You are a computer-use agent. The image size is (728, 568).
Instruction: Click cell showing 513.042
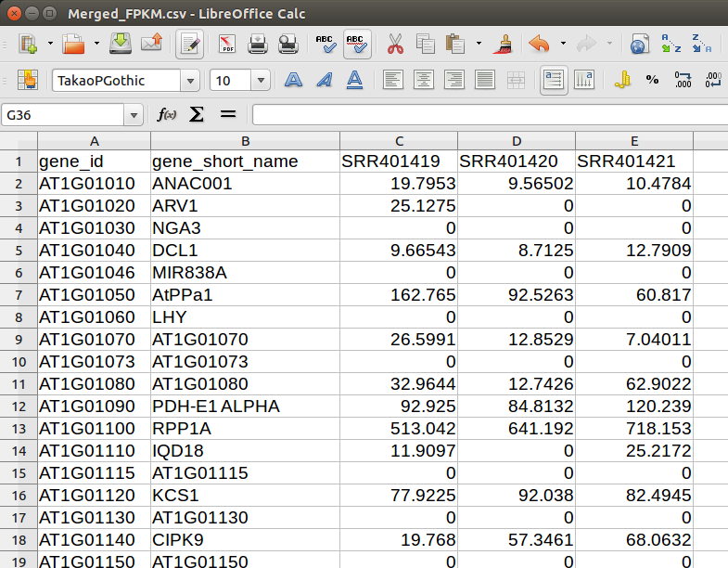click(x=399, y=429)
